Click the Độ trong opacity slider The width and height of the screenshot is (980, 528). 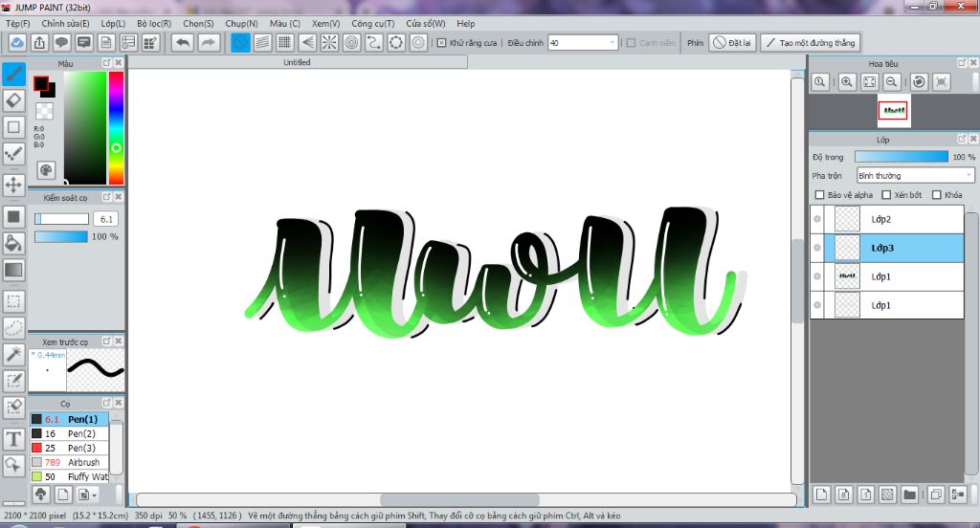[x=902, y=157]
